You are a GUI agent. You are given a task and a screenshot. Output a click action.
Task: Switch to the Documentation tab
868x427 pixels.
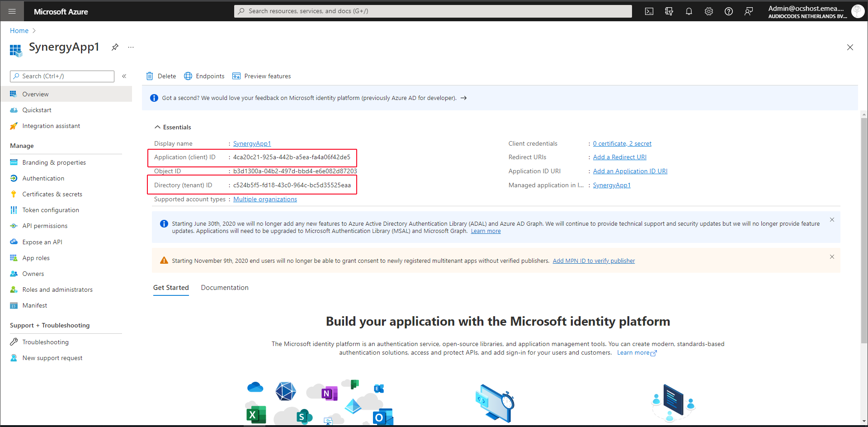pyautogui.click(x=225, y=288)
